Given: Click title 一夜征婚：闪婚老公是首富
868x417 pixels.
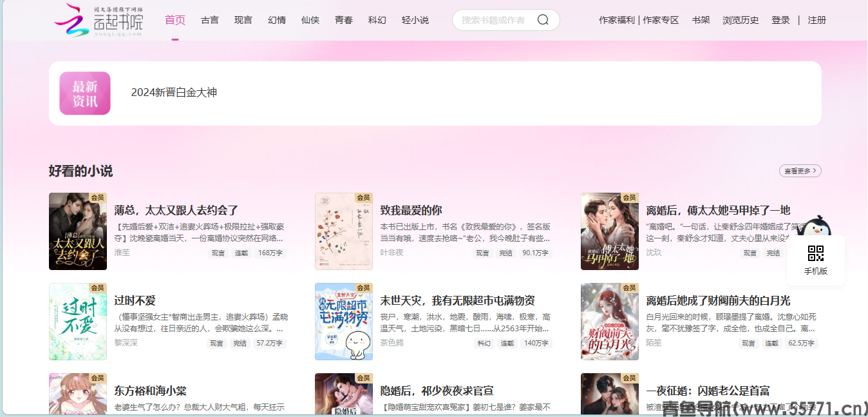Looking at the screenshot, I should (708, 391).
